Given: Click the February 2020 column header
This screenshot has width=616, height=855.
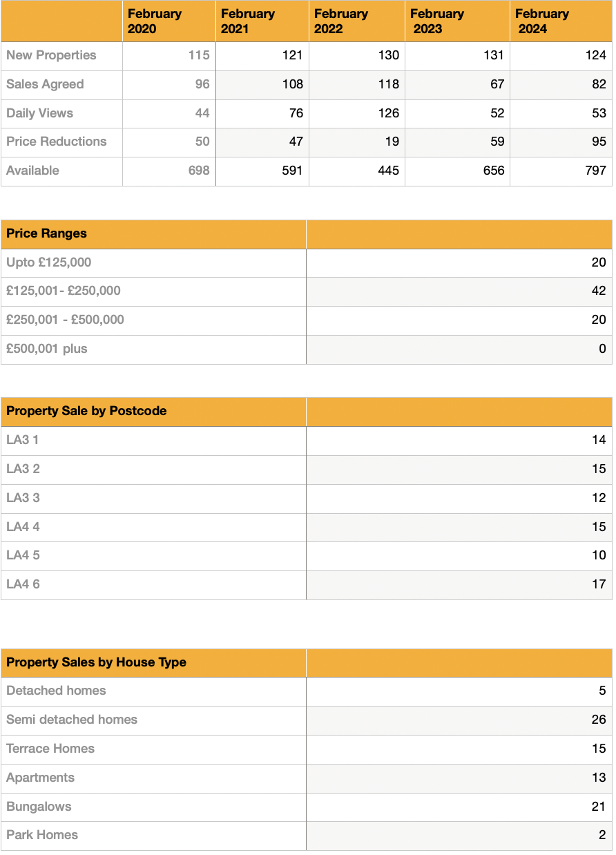Looking at the screenshot, I should (x=155, y=21).
